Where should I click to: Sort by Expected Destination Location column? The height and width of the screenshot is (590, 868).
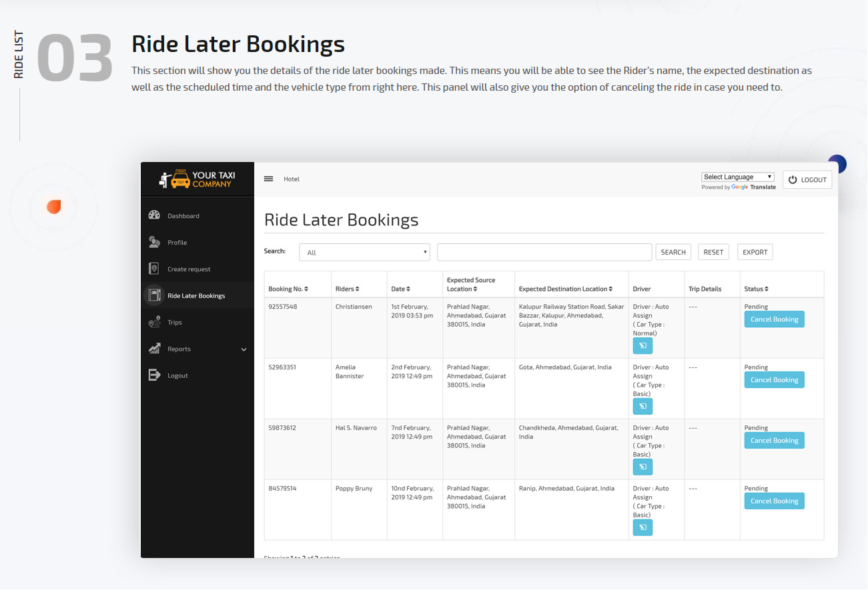[x=566, y=289]
